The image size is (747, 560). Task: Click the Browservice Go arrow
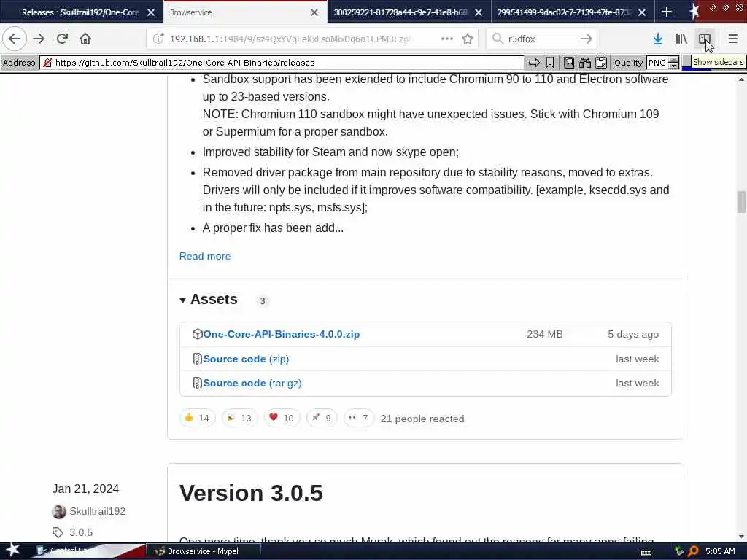click(534, 63)
